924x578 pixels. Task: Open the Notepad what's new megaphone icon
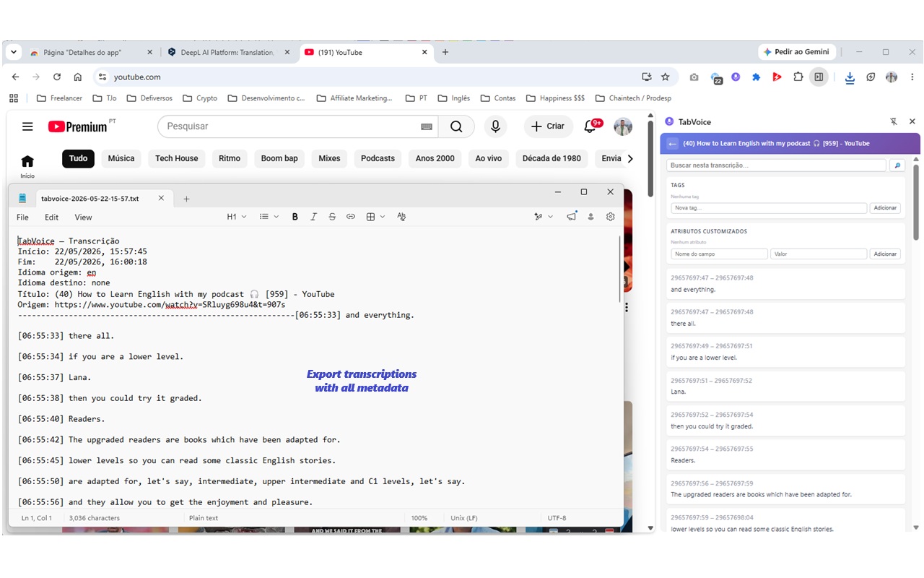[x=572, y=216]
